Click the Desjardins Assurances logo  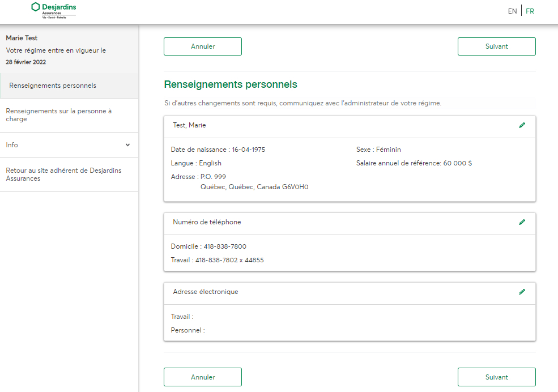[x=54, y=10]
